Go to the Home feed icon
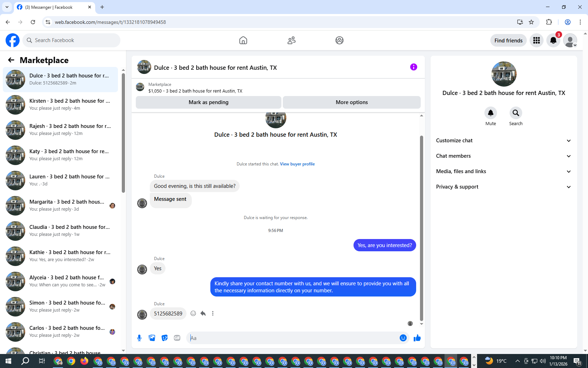This screenshot has height=368, width=588. [243, 40]
